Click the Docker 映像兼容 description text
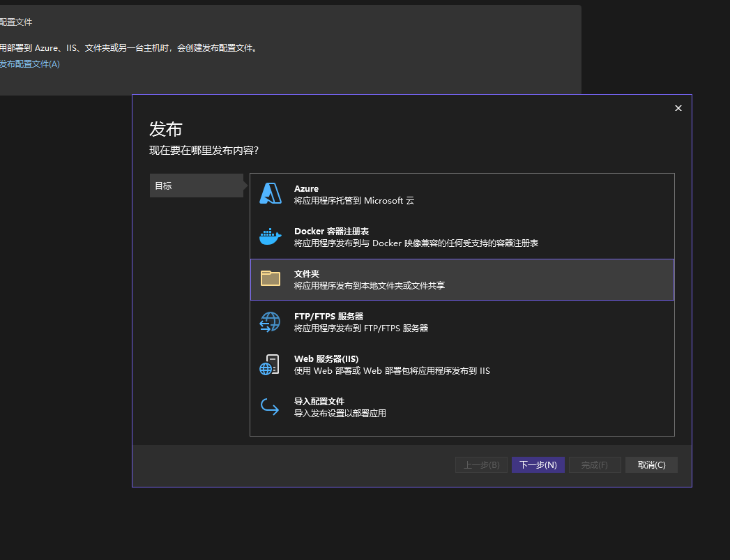This screenshot has height=560, width=730. tap(416, 243)
